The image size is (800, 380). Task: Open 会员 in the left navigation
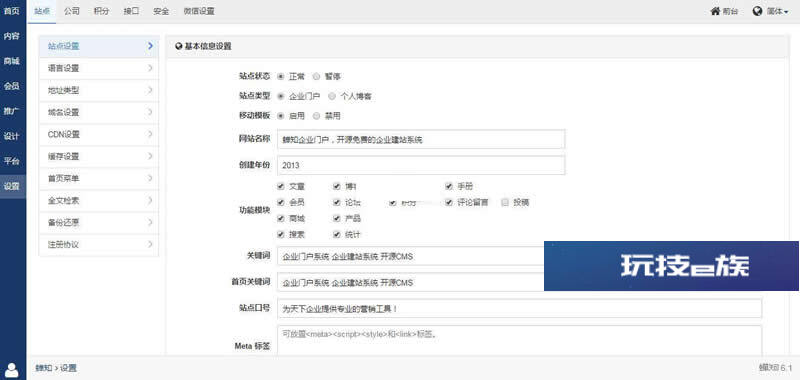pos(12,86)
